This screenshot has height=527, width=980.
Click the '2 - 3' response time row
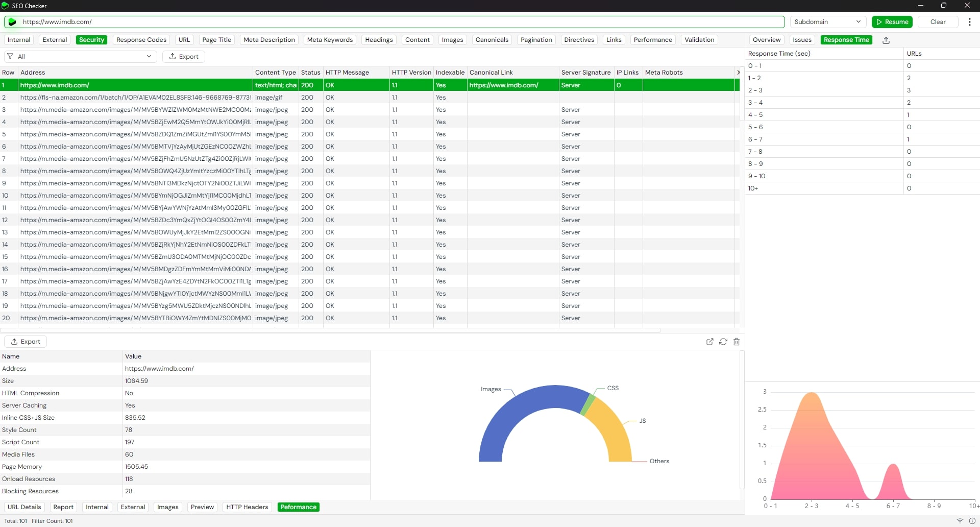click(x=862, y=90)
